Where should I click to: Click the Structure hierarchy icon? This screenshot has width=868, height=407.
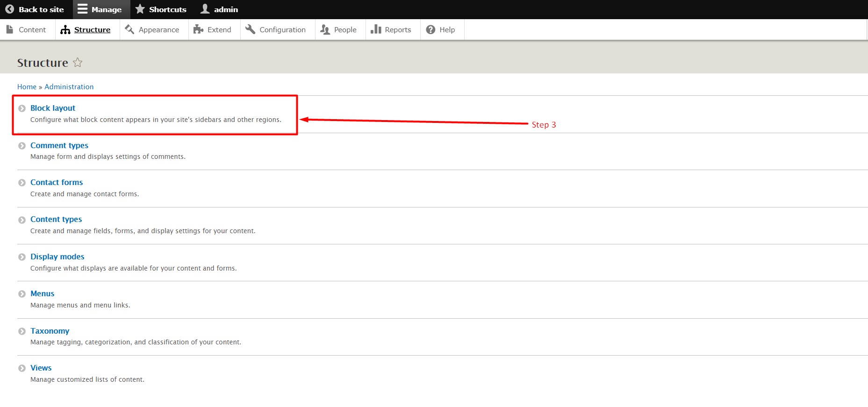pyautogui.click(x=65, y=30)
